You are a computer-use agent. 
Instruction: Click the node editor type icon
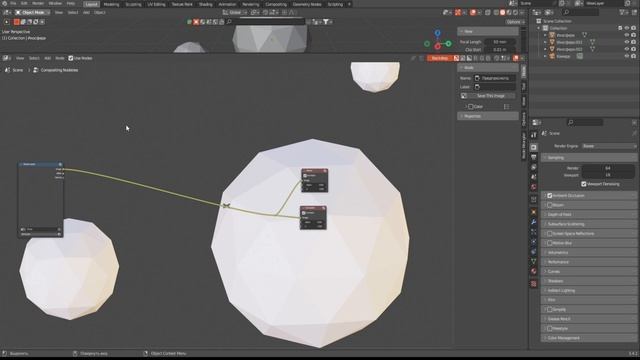tap(7, 58)
